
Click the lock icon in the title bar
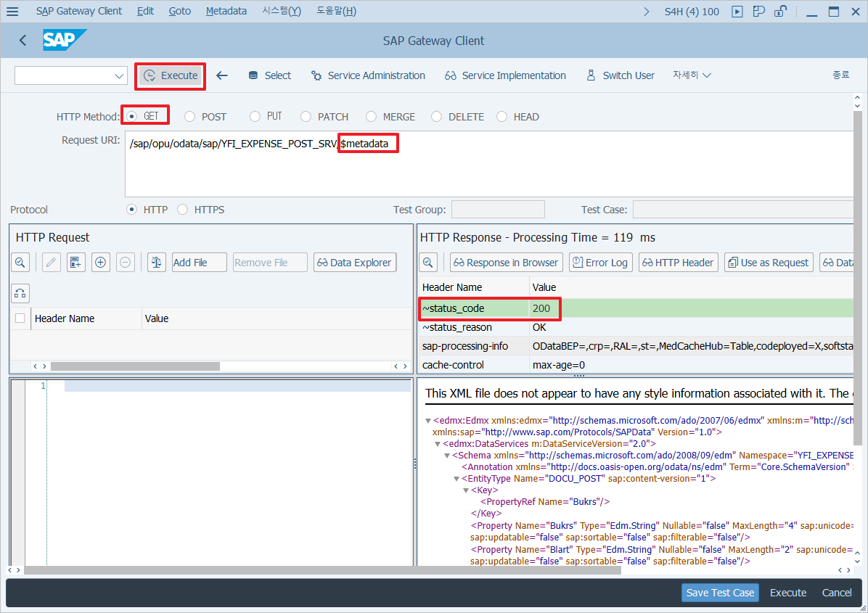point(780,11)
